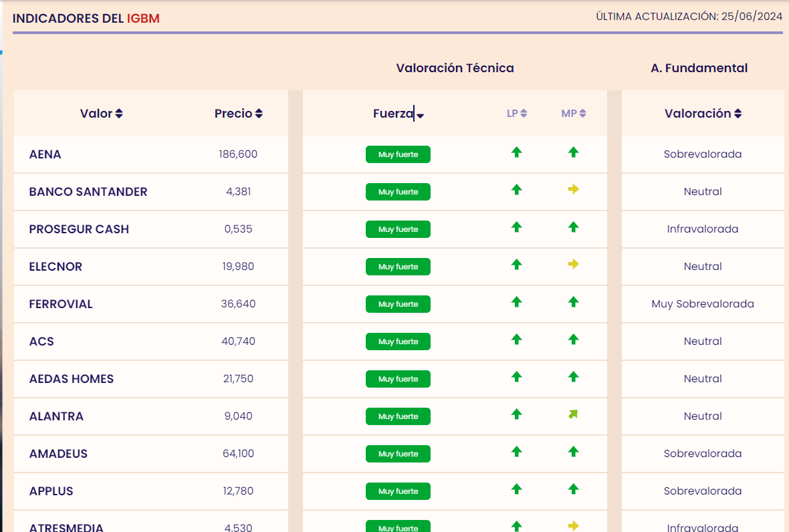
Task: Sort by MP trend column
Action: 574,114
